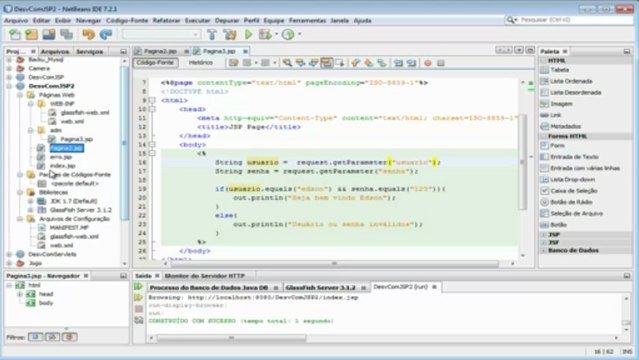Viewport: 639px width, 360px height.
Task: Click the New Project toolbar icon
Action: 31,35
